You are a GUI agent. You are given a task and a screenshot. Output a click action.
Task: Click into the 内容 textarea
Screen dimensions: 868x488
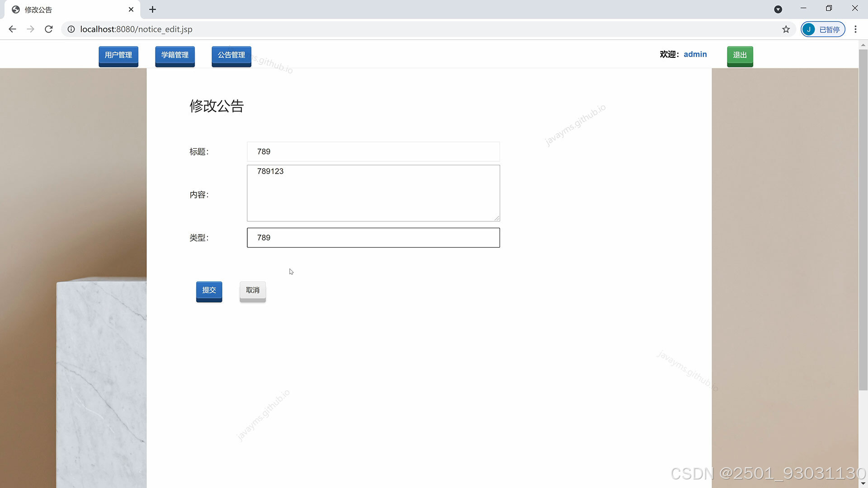tap(373, 193)
